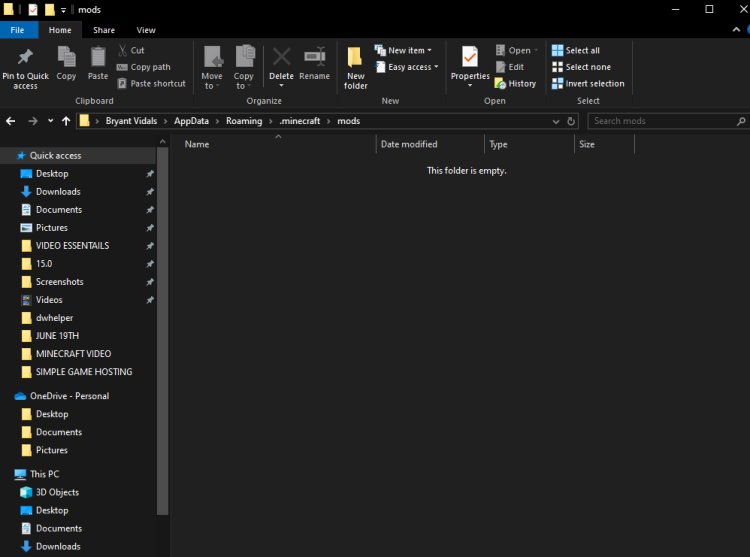Click .minecraft in the address path
Image resolution: width=750 pixels, height=557 pixels.
299,121
